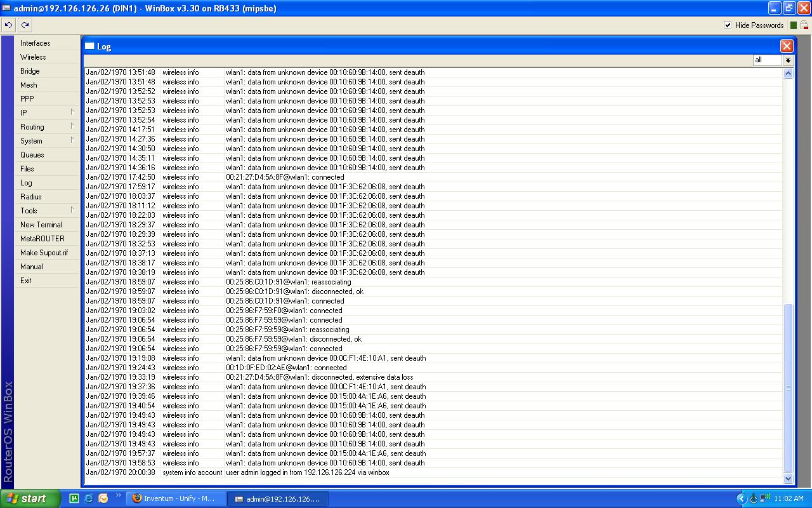
Task: Open the Files menu item
Action: [x=48, y=169]
